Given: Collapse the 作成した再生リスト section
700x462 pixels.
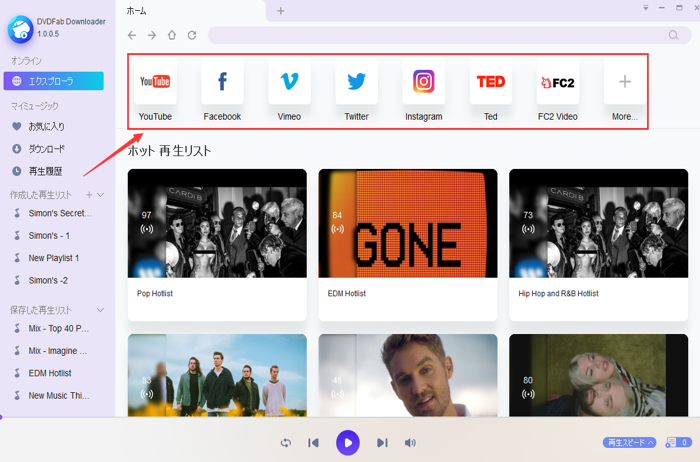Looking at the screenshot, I should pyautogui.click(x=100, y=195).
